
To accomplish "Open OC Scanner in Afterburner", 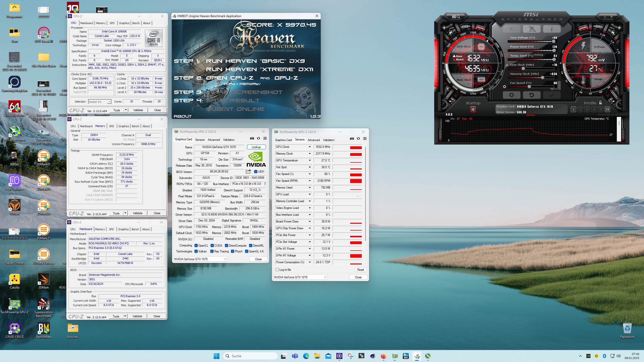I will 456,17.
